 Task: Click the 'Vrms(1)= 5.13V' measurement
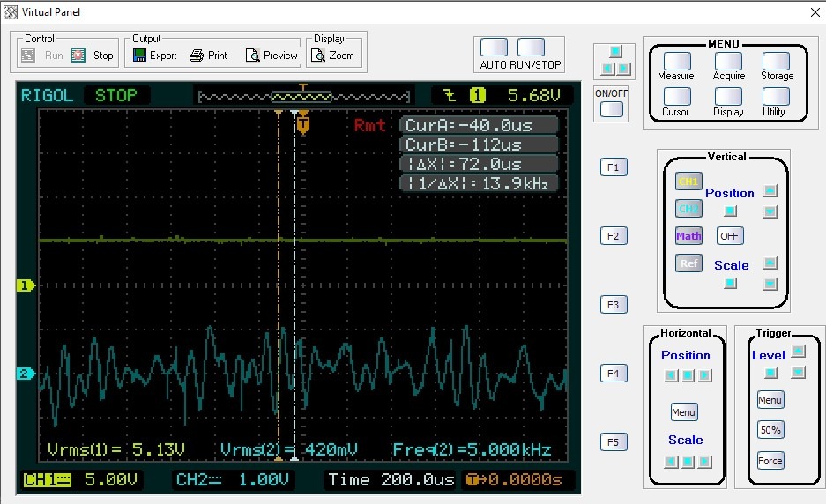click(x=115, y=449)
